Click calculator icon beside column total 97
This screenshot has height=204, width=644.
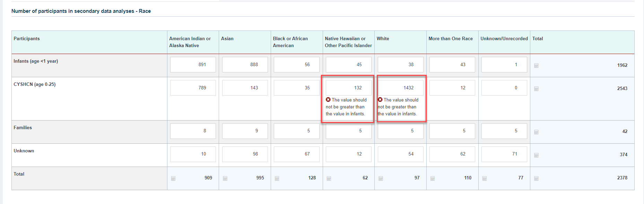click(381, 178)
